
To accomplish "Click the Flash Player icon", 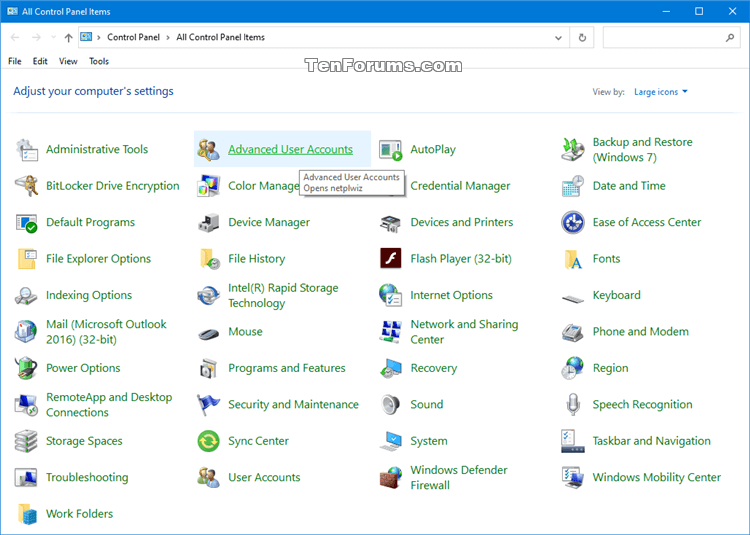I will (x=391, y=259).
